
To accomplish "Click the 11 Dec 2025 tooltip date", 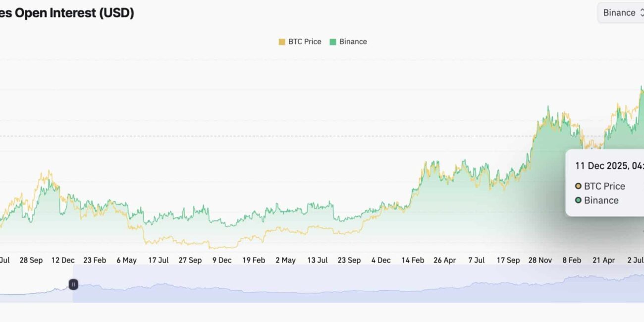I will tap(609, 166).
